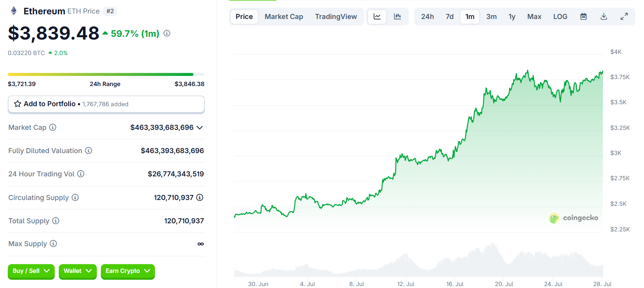Expand the chart to fullscreen
This screenshot has width=644, height=288.
click(x=624, y=16)
